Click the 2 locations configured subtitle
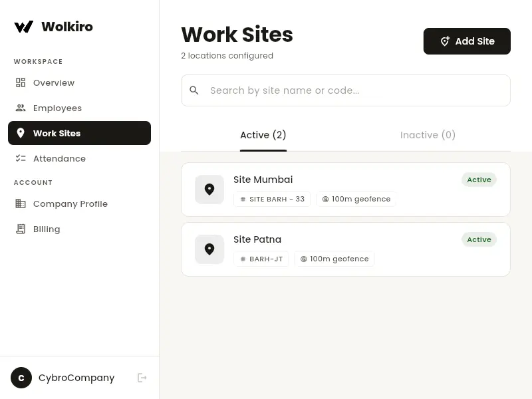Screen dimensions: 532x399 227,56
